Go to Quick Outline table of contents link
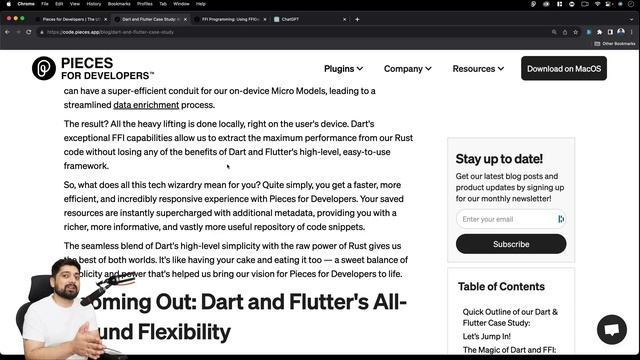The image size is (640, 360). [510, 317]
